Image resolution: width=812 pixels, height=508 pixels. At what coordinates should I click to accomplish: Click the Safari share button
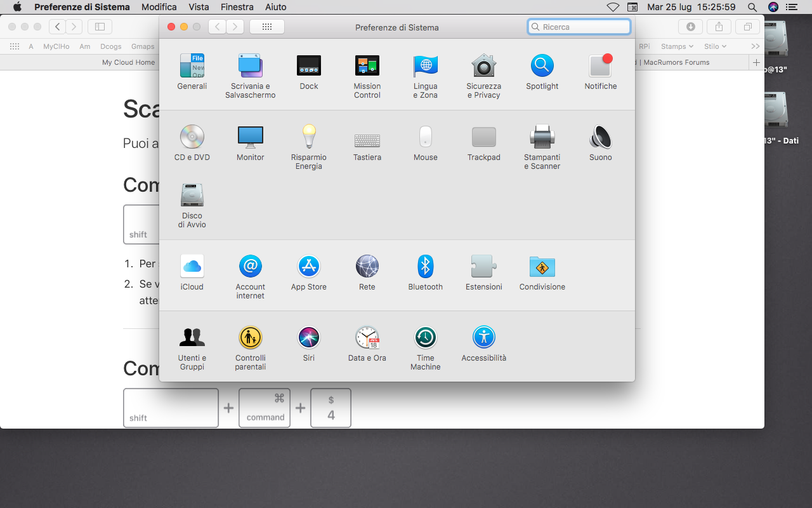(x=719, y=27)
